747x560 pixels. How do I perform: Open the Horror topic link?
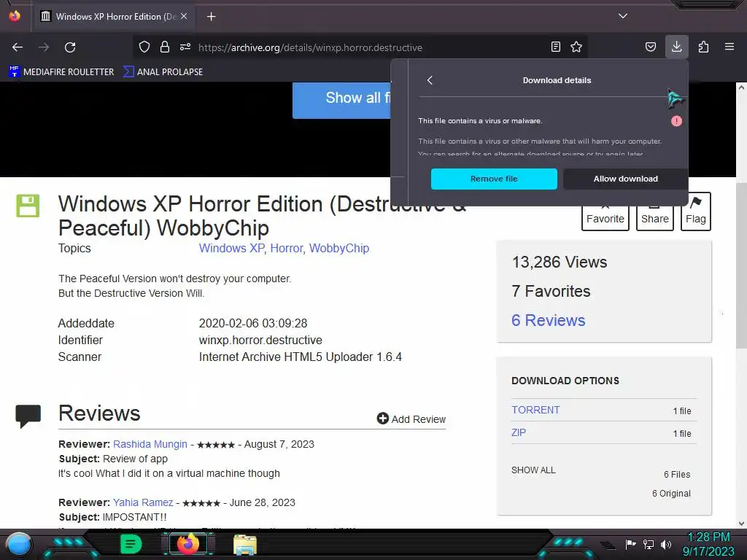pyautogui.click(x=286, y=248)
